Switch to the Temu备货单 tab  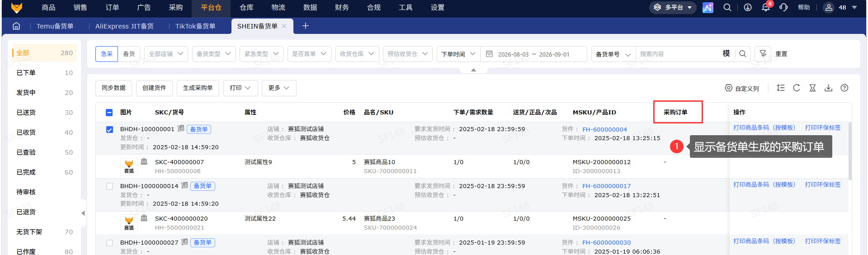(55, 26)
